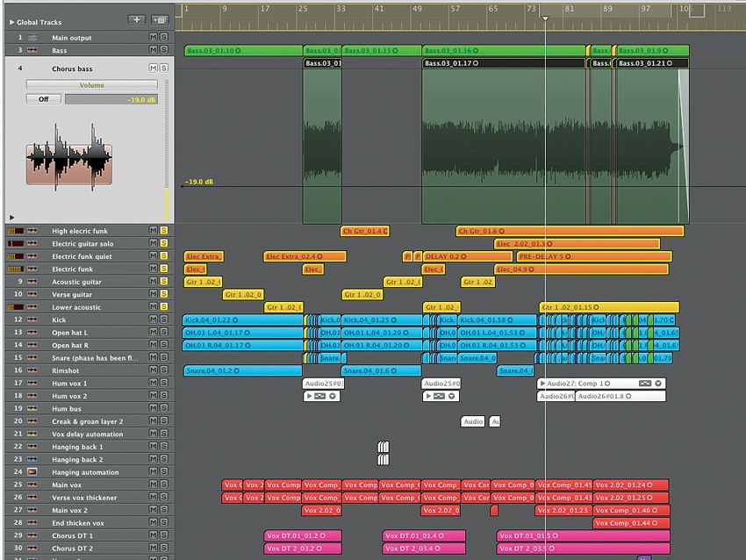This screenshot has height=560, width=746.
Task: Click the new track with duplicate settings icon
Action: pos(160,19)
